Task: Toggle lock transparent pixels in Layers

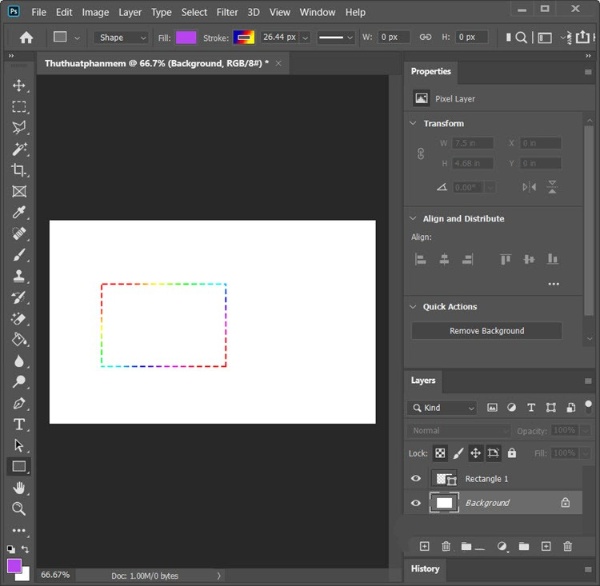Action: pyautogui.click(x=440, y=453)
